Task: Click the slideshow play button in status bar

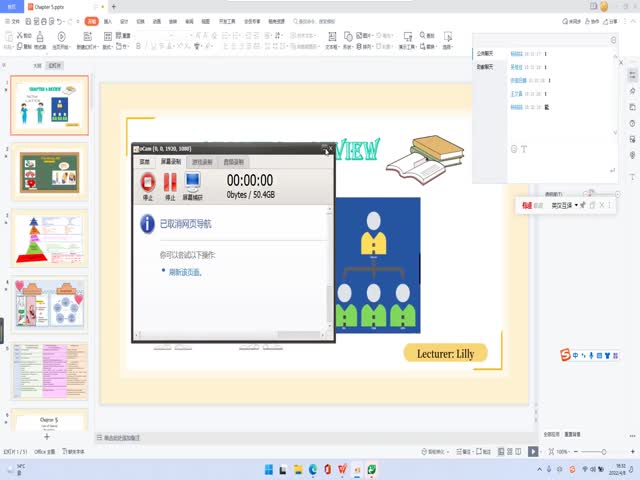Action: (533, 452)
